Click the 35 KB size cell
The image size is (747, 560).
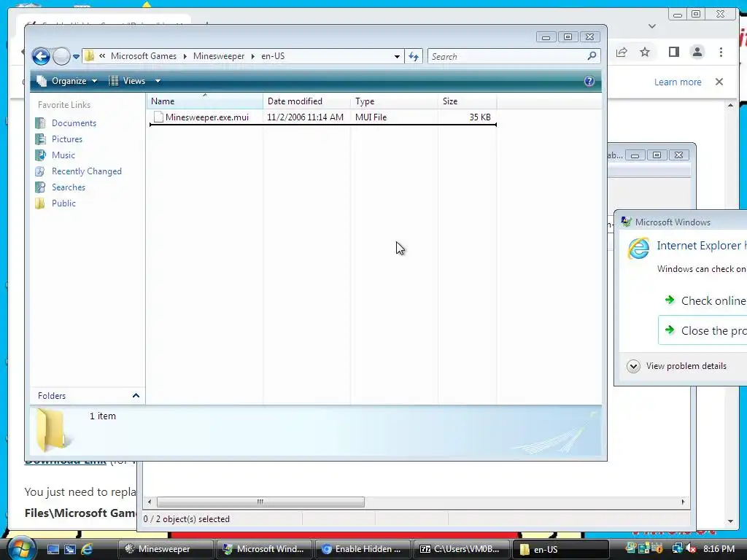(x=480, y=117)
